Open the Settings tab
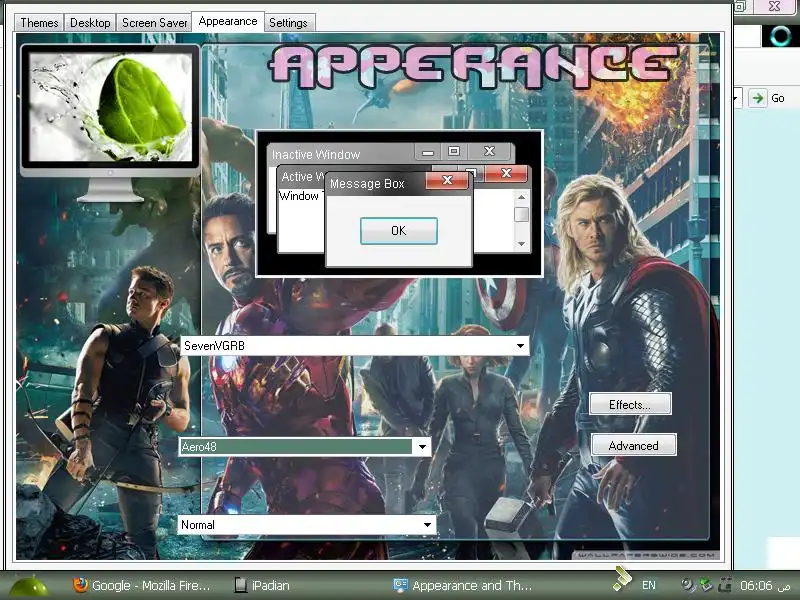Image resolution: width=800 pixels, height=600 pixels. 288,23
